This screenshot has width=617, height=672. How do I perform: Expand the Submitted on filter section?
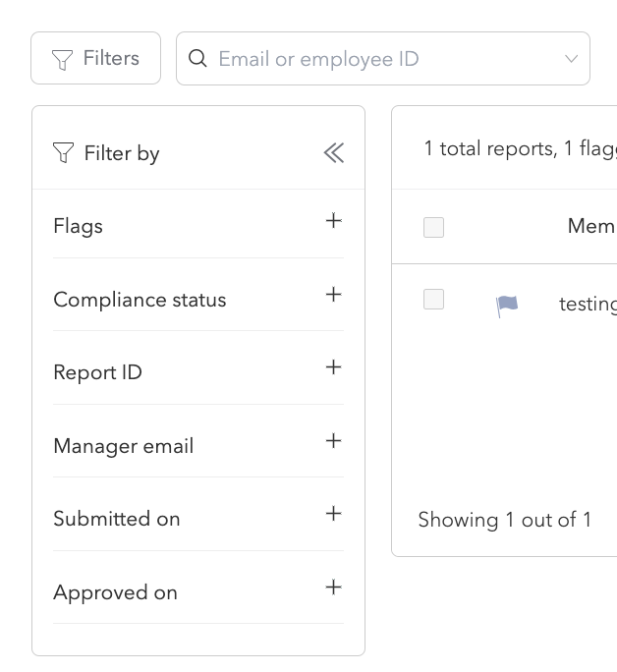[x=333, y=514]
